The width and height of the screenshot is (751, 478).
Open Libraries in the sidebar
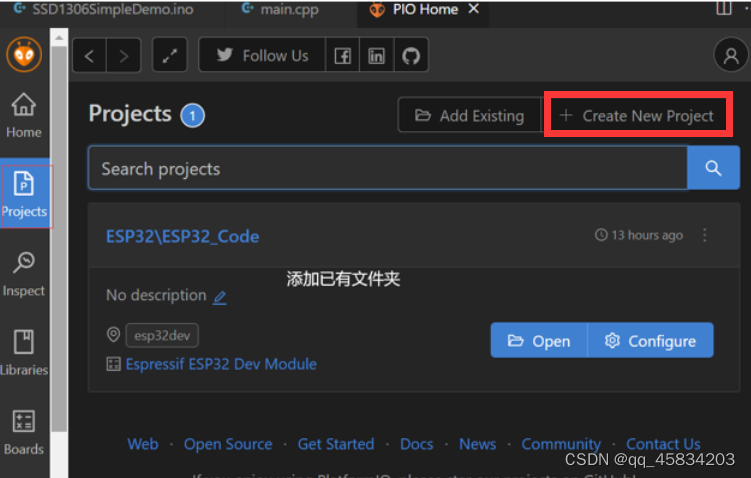[23, 353]
